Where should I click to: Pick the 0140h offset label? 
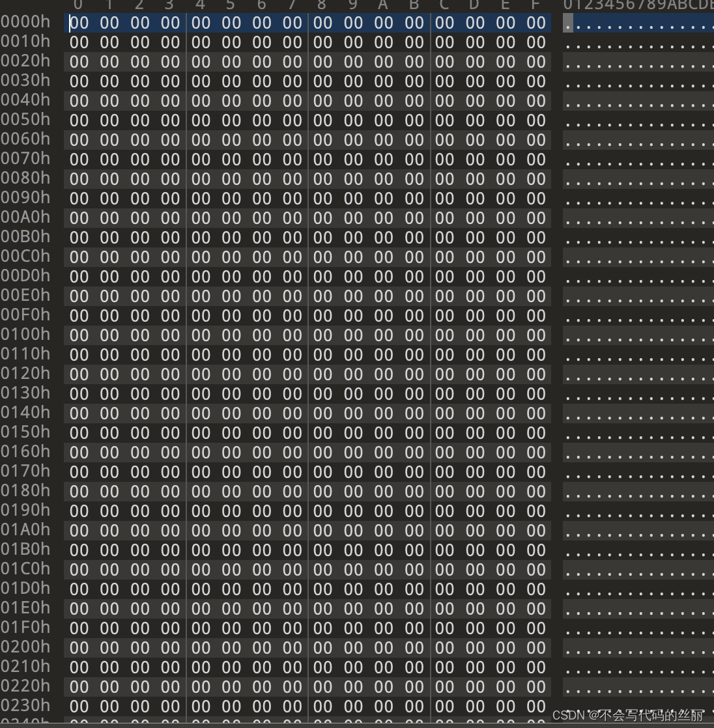[25, 412]
